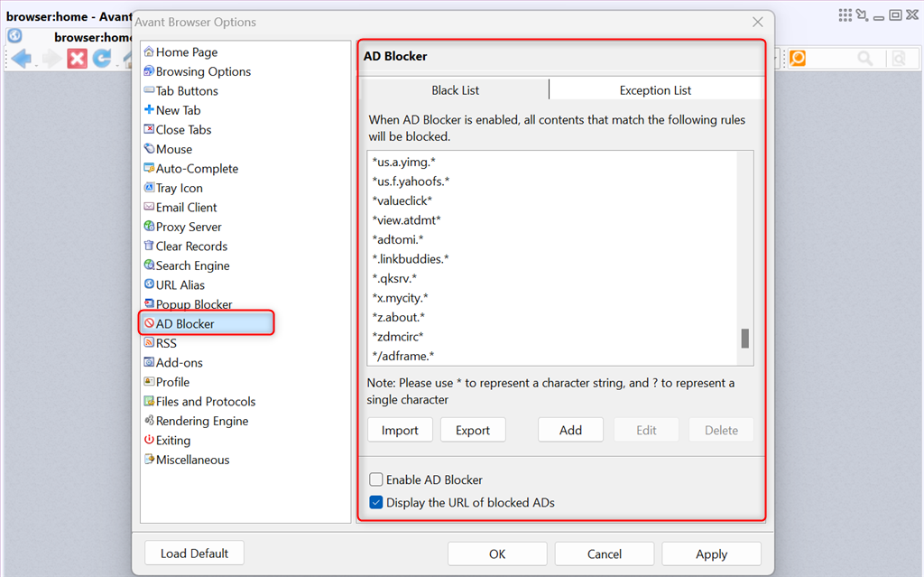924x577 pixels.
Task: Click the grey magnifier search icon
Action: point(865,58)
